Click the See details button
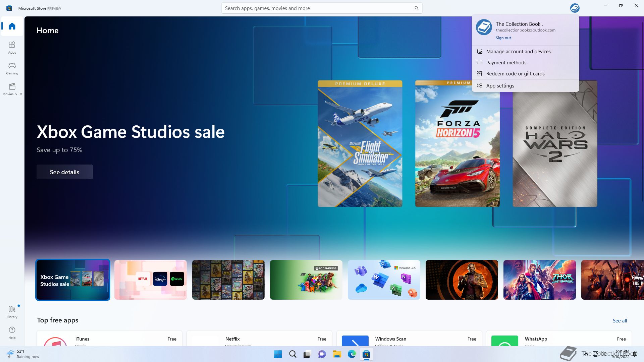Screen dimensions: 644x362 [65, 172]
